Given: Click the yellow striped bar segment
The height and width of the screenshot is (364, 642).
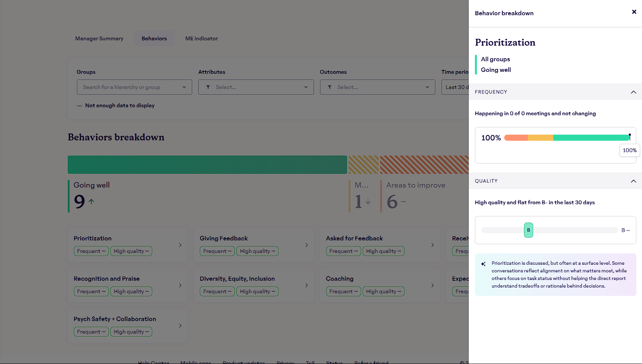Looking at the screenshot, I should 363,165.
